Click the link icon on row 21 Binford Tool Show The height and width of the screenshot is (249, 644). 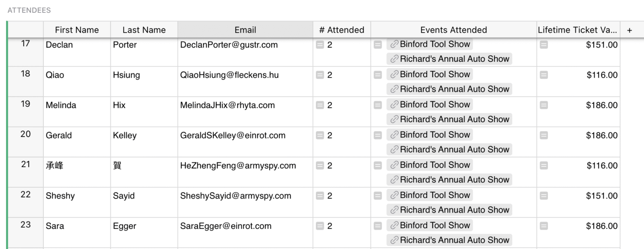coord(394,165)
